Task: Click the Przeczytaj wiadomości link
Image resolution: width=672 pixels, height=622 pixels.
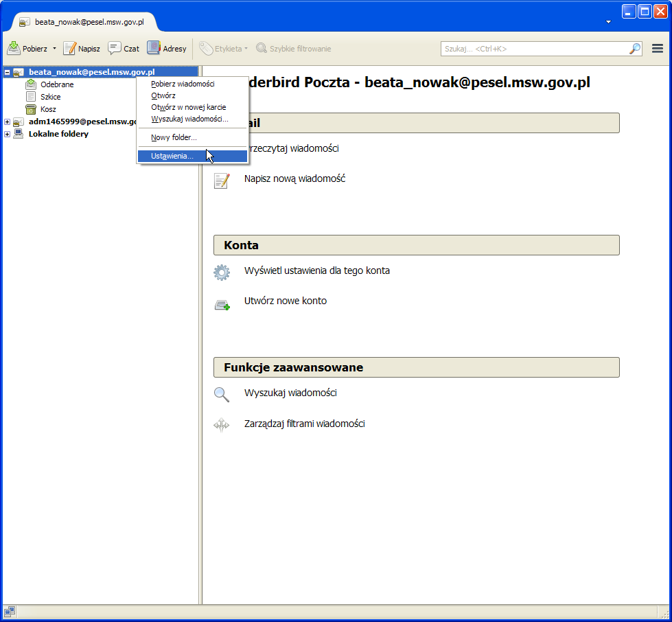Action: [x=293, y=148]
